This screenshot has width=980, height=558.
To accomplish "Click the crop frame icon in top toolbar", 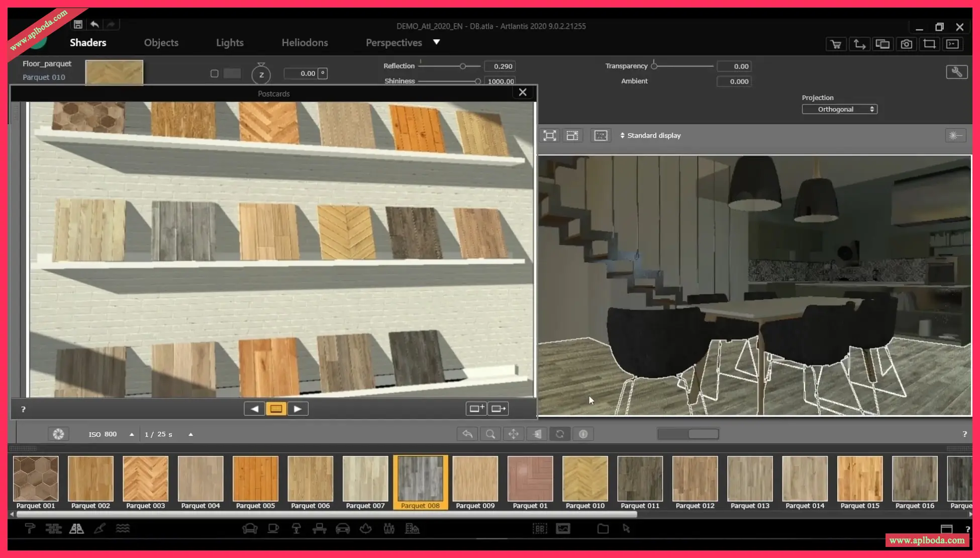I will 929,44.
